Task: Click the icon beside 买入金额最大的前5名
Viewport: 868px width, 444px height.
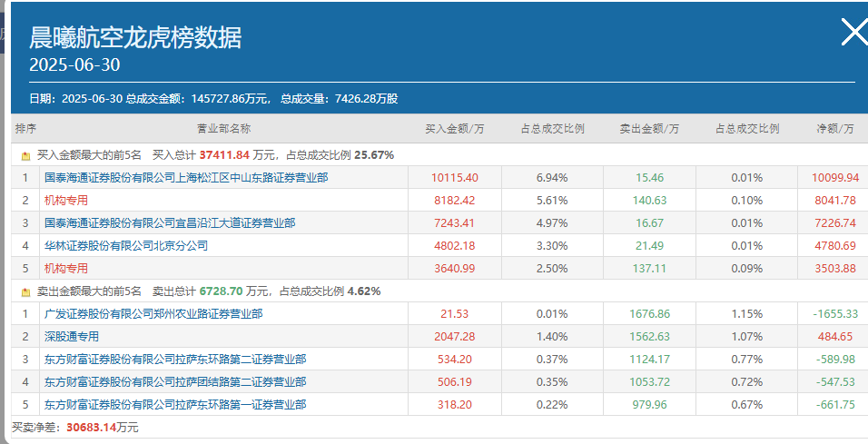Action: click(x=25, y=156)
